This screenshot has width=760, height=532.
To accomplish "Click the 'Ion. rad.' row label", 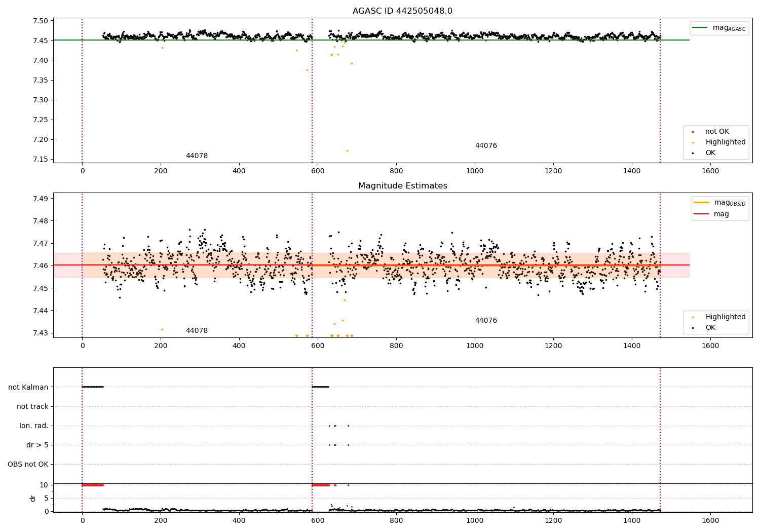I will click(x=34, y=426).
